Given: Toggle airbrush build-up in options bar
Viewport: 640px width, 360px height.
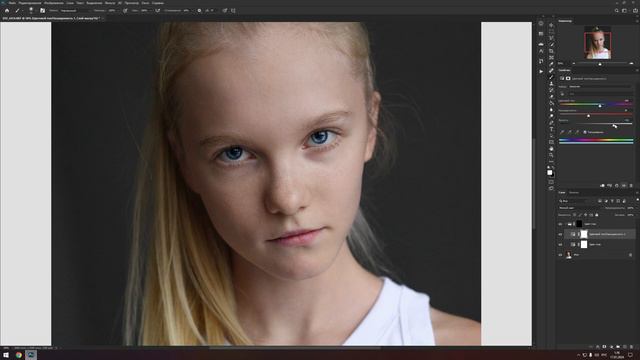Looking at the screenshot, I should click(x=158, y=11).
